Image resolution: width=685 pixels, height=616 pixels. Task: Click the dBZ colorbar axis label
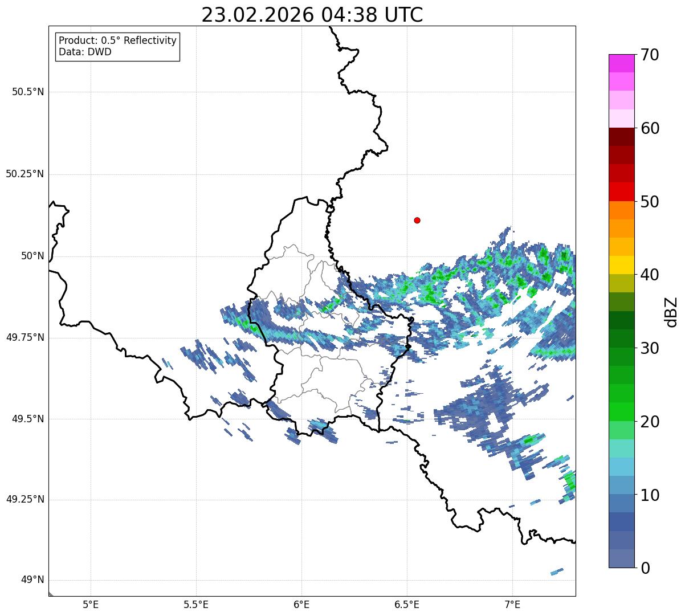(x=671, y=311)
